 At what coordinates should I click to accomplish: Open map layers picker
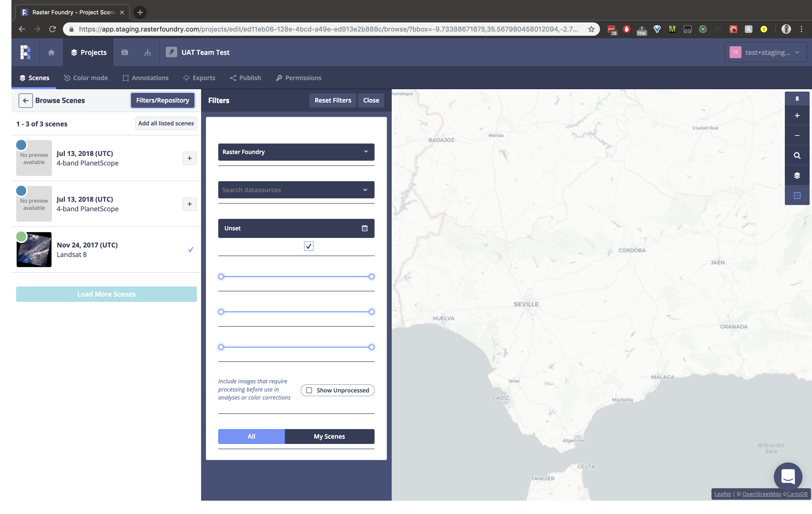click(x=797, y=175)
